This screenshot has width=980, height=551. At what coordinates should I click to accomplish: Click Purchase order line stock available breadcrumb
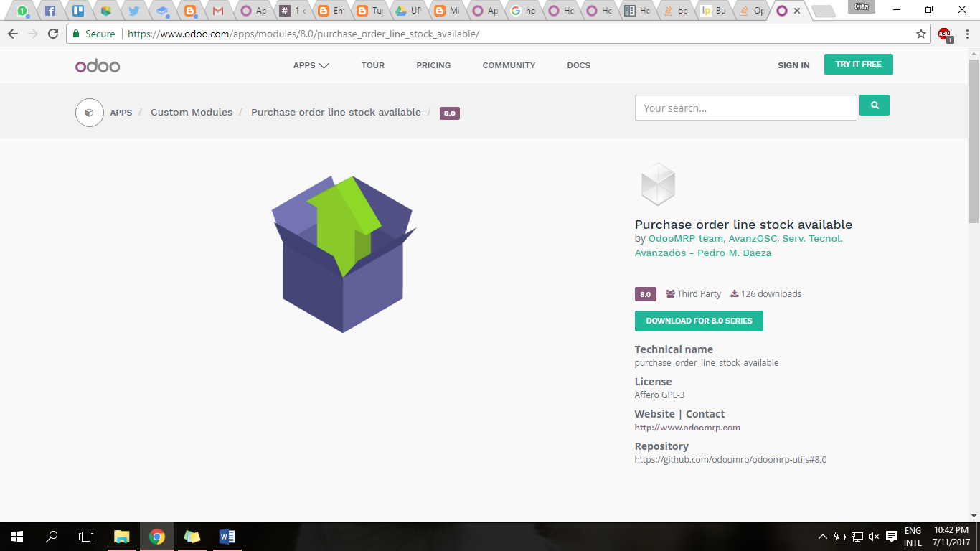pyautogui.click(x=336, y=113)
